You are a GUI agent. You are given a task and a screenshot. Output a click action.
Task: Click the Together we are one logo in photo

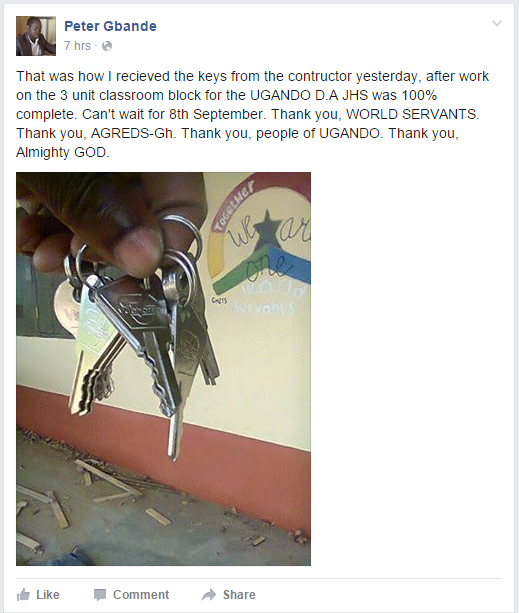260,242
